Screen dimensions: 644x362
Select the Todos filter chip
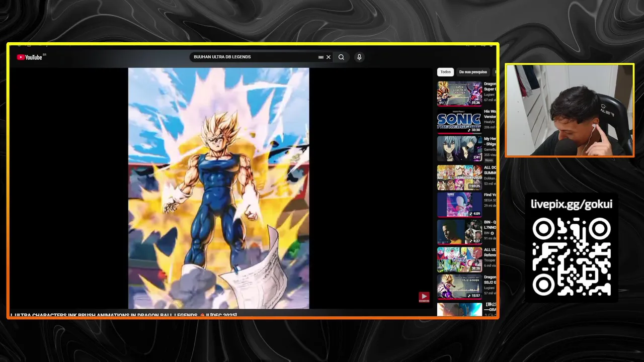click(x=446, y=72)
